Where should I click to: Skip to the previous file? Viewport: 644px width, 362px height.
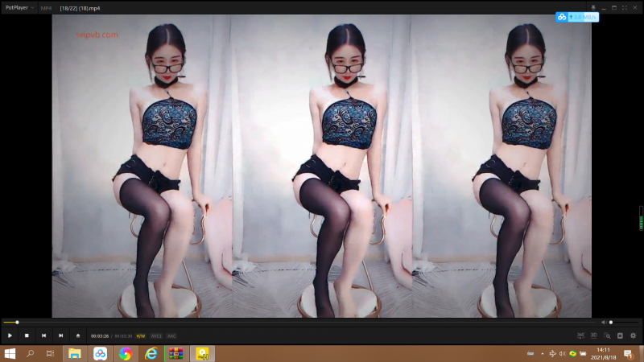(x=43, y=335)
